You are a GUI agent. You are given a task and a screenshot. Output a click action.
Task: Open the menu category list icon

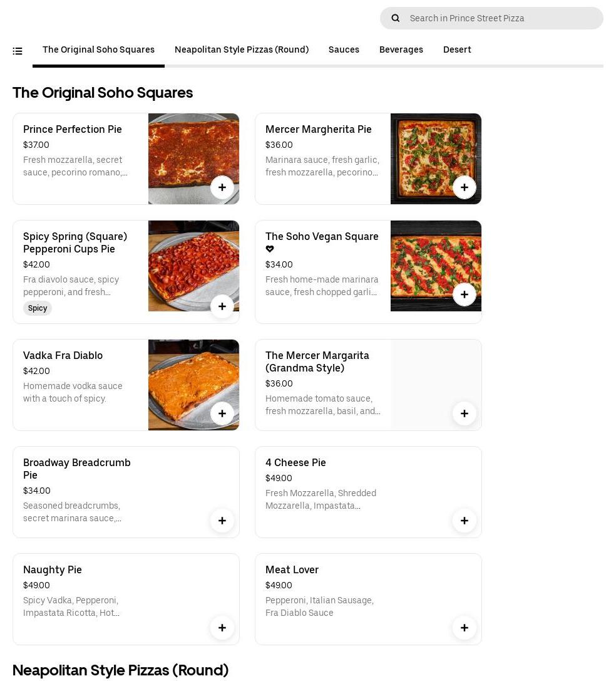click(x=18, y=51)
